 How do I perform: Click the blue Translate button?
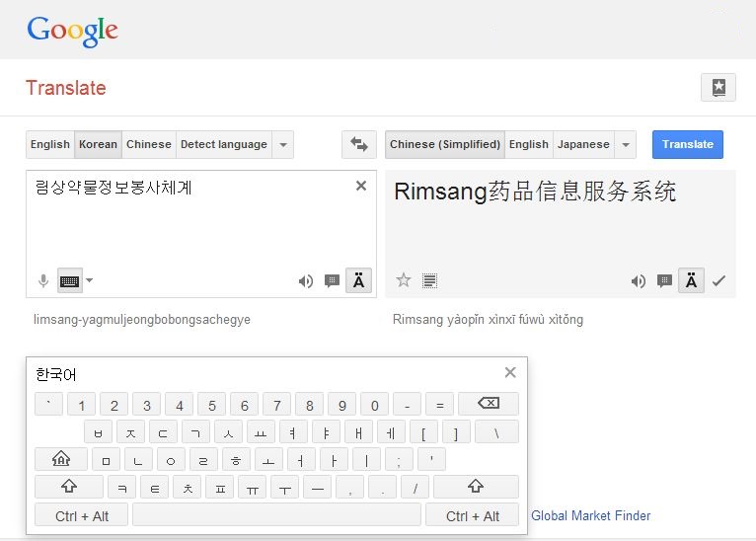(x=687, y=144)
